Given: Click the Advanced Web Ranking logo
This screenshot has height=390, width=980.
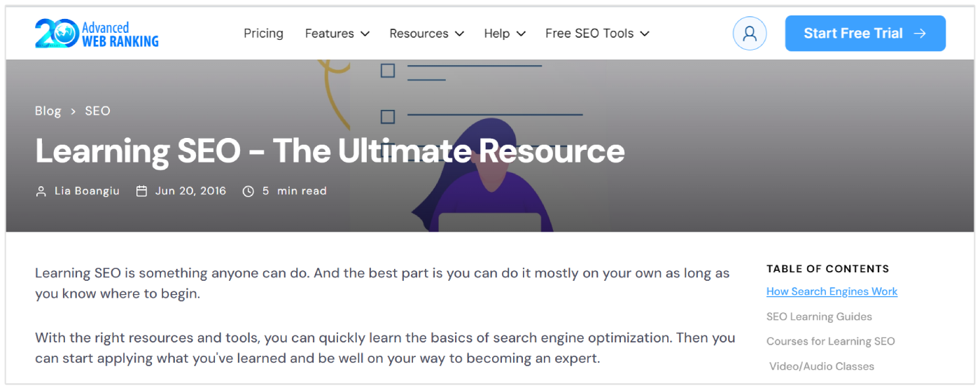Looking at the screenshot, I should [x=97, y=34].
